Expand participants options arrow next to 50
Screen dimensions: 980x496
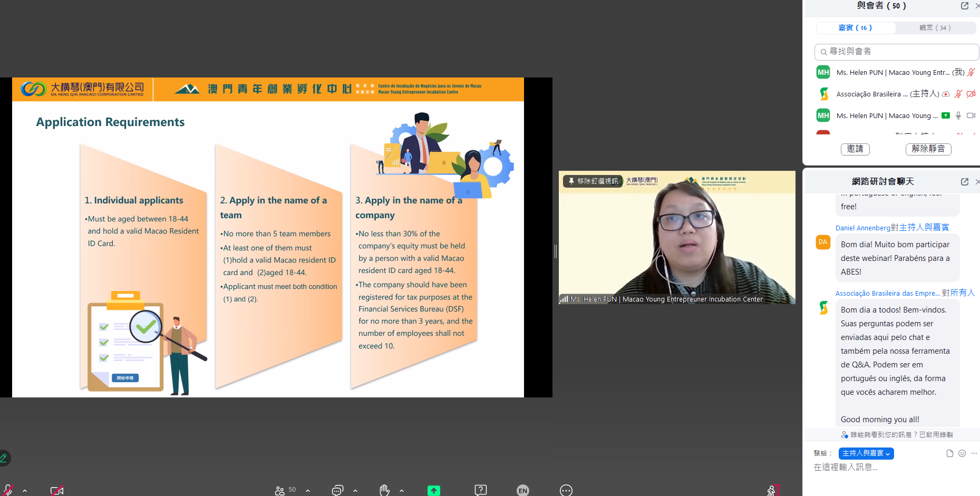click(308, 491)
